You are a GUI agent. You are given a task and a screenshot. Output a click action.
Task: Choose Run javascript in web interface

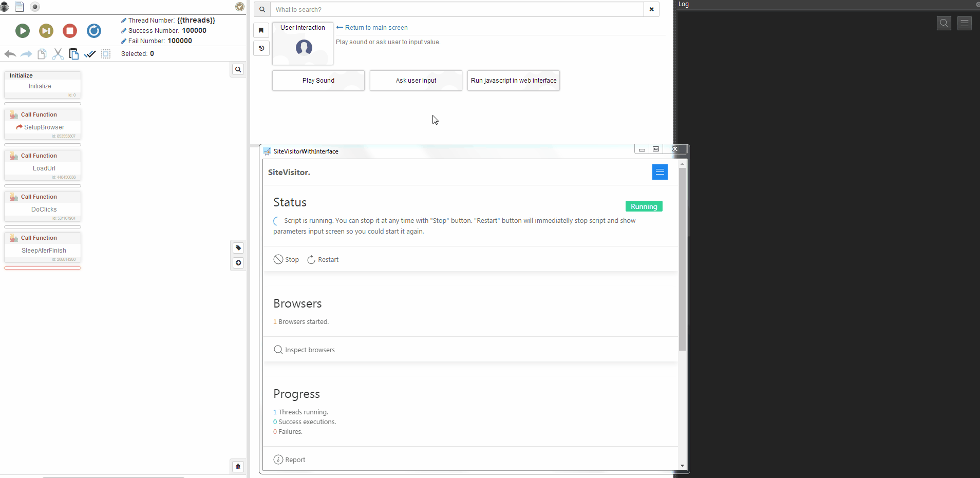tap(513, 81)
